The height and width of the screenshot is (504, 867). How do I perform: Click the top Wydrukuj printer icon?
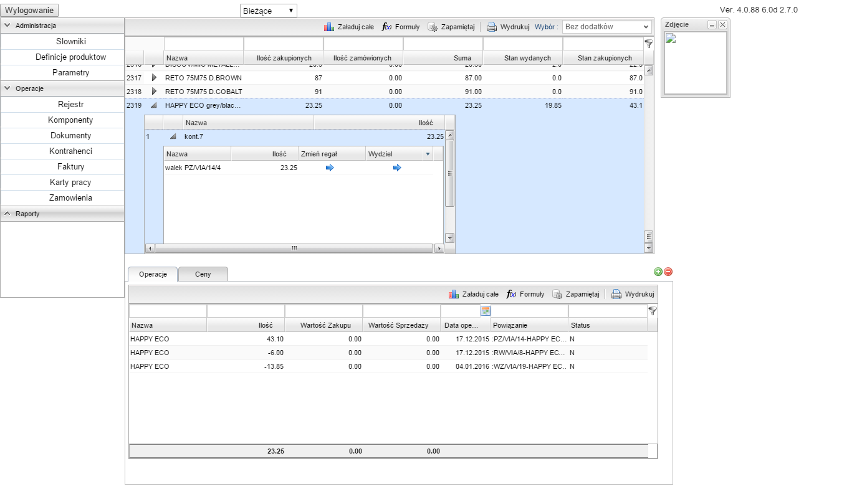(492, 27)
